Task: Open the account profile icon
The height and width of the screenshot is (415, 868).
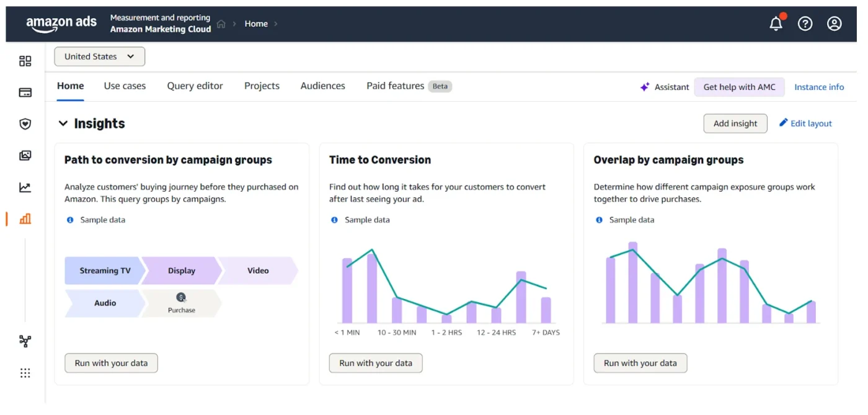Action: [834, 23]
